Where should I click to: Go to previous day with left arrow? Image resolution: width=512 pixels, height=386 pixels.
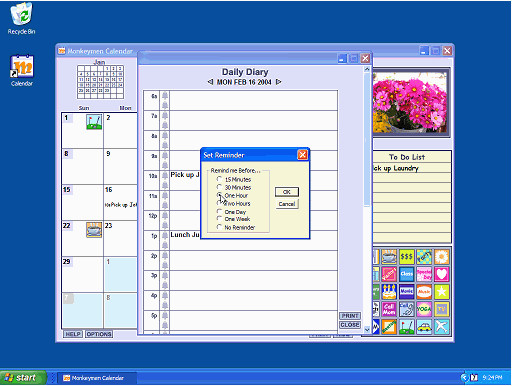(210, 82)
